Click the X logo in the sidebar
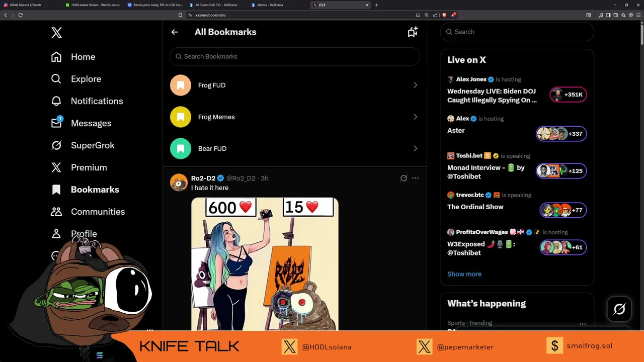 (56, 33)
